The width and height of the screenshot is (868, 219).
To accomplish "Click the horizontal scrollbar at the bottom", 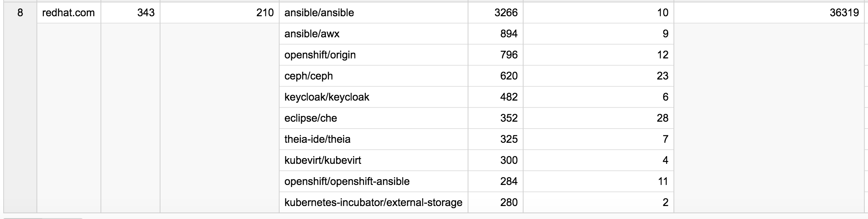I will (43, 218).
